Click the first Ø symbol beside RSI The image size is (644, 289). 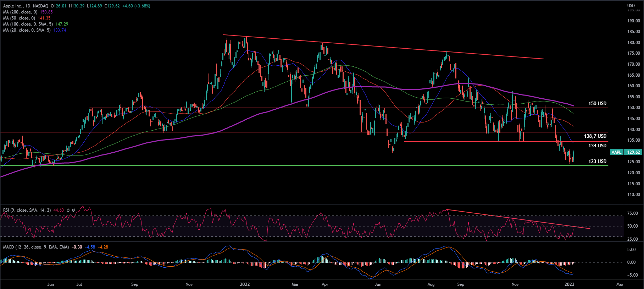click(68, 210)
